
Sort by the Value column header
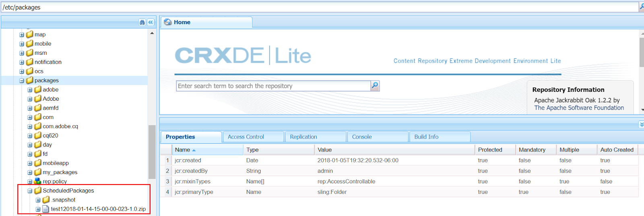(x=394, y=150)
